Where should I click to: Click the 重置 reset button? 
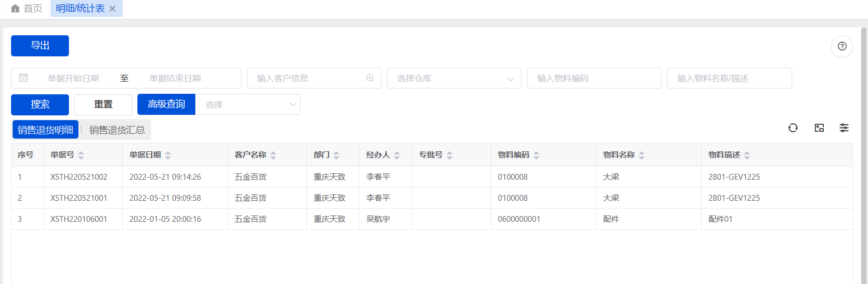[x=103, y=105]
